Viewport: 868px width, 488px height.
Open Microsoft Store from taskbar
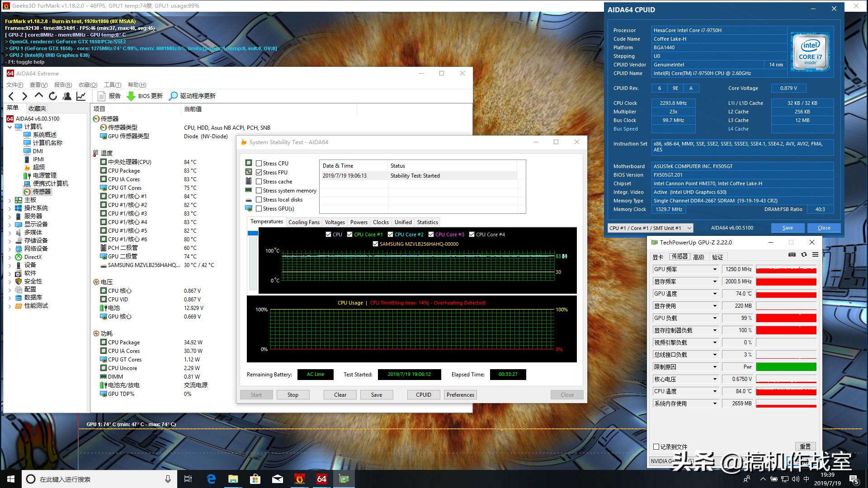click(x=255, y=479)
